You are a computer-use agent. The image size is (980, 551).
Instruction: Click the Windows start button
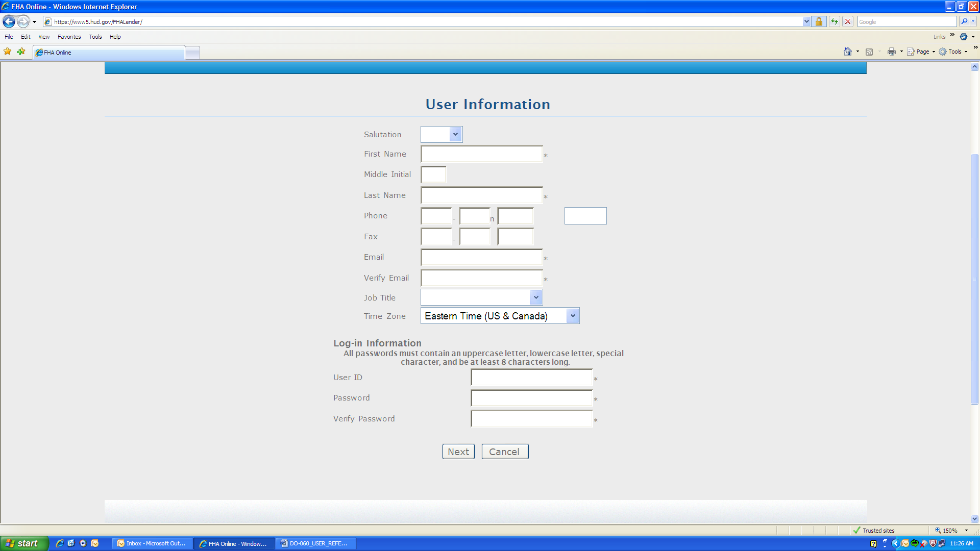(24, 543)
